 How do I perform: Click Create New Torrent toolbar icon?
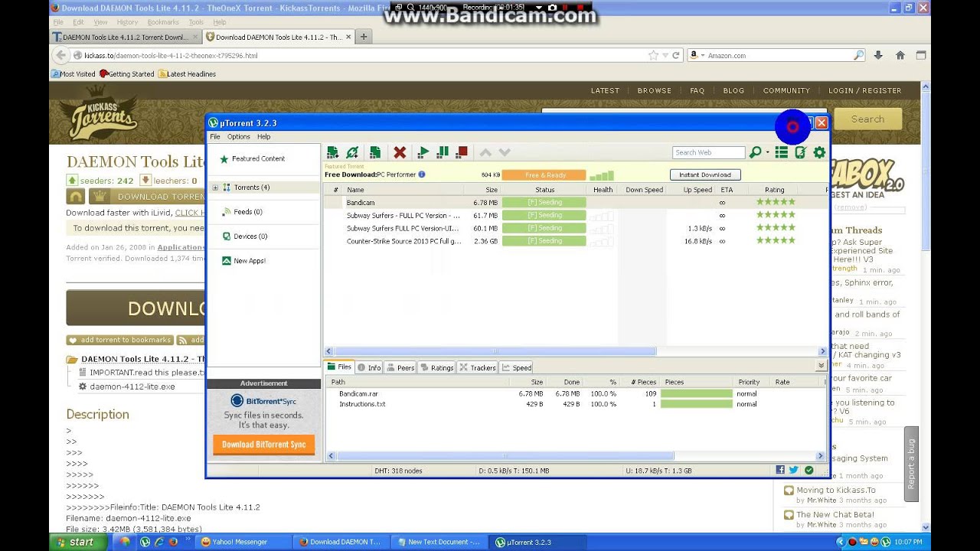[375, 152]
